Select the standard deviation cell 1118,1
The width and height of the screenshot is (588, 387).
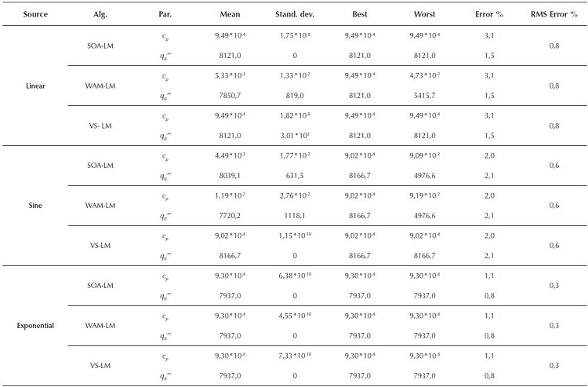[x=295, y=216]
